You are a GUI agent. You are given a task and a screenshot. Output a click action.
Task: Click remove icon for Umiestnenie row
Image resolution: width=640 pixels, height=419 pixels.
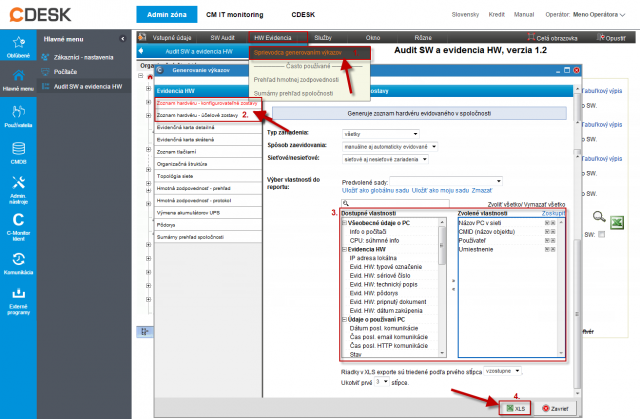[553, 249]
